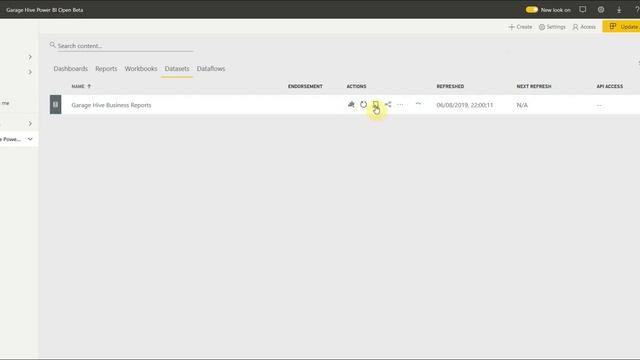
Task: Click the yellow Update app button
Action: [622, 27]
